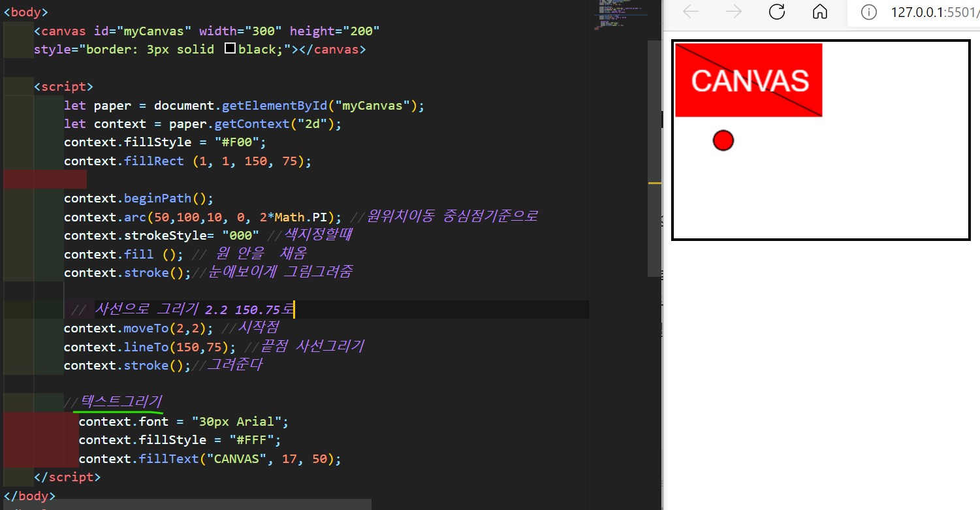Click the editor vertical scrollbar thumb
Viewport: 980px width, 510px height.
tap(655, 157)
